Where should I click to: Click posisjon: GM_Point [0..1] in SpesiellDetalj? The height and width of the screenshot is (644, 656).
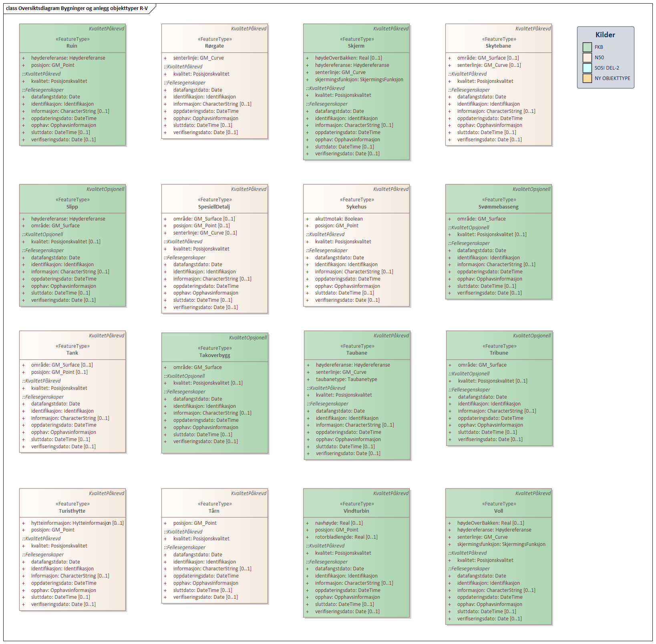click(201, 226)
